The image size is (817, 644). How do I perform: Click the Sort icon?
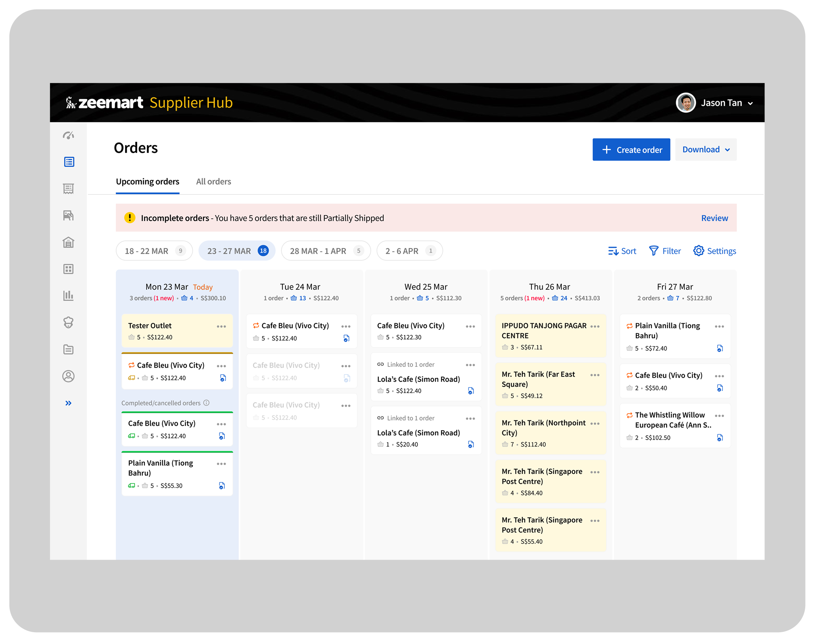pos(613,251)
